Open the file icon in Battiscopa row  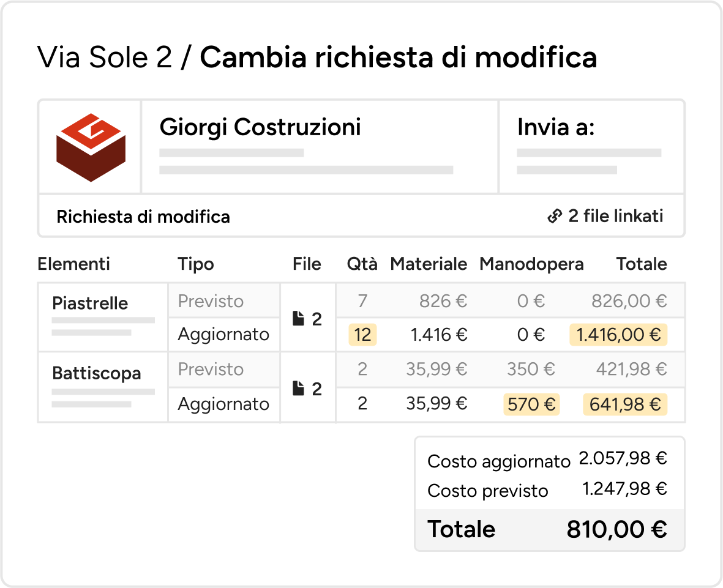[299, 389]
